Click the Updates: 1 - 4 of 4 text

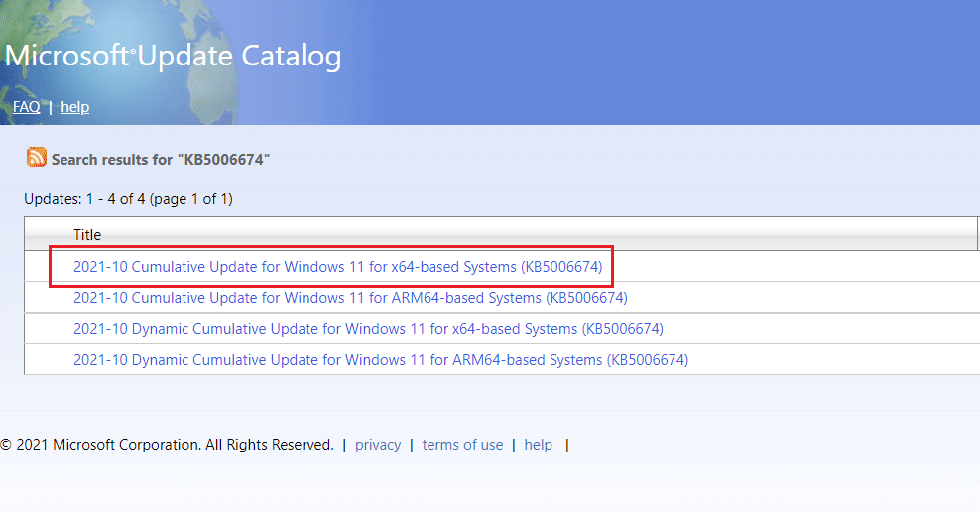point(128,199)
